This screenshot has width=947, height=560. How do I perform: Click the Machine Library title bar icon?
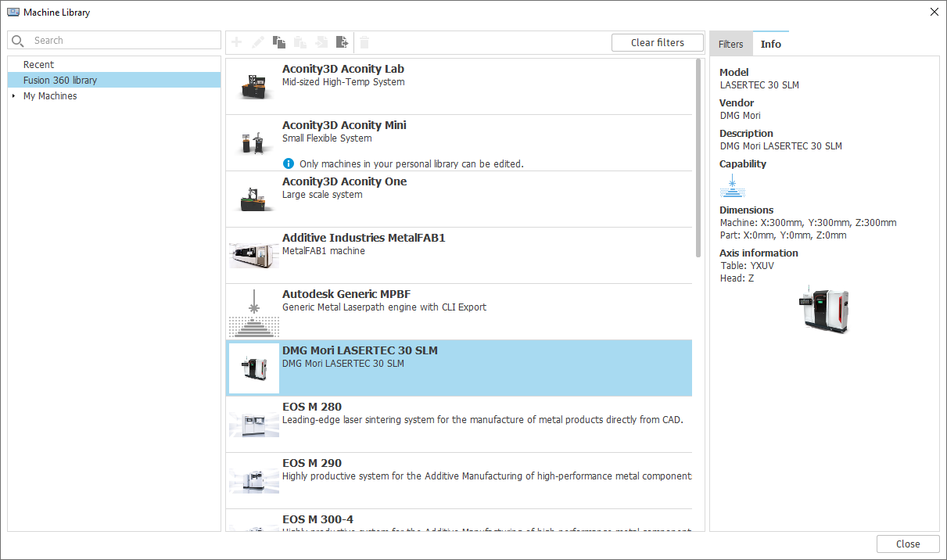[13, 13]
